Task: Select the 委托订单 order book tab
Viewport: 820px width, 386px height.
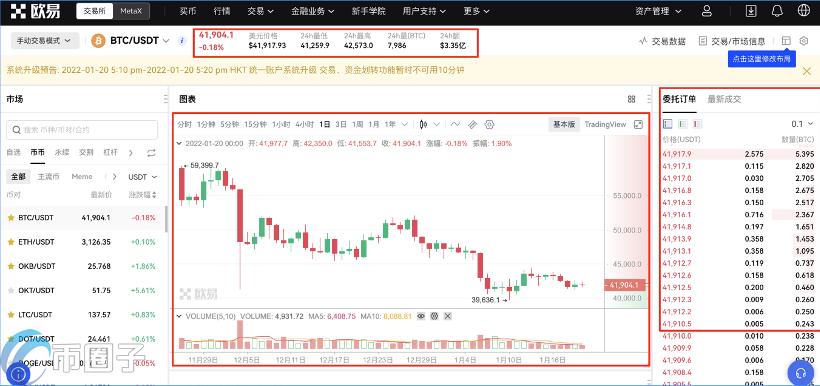Action: pyautogui.click(x=679, y=99)
